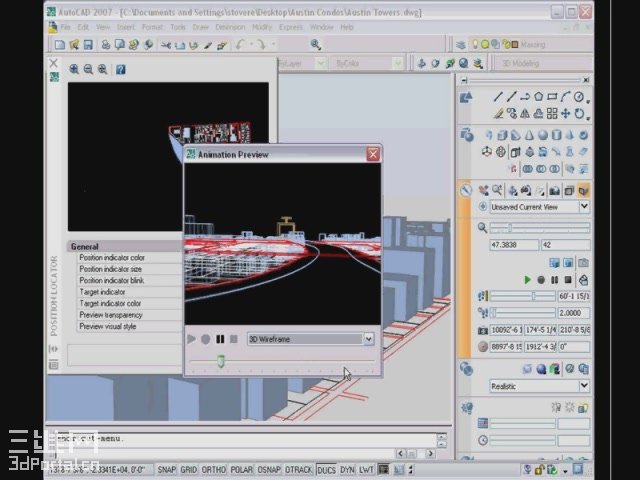Select the Rotate tool in dashboard
The height and width of the screenshot is (480, 640).
[579, 113]
